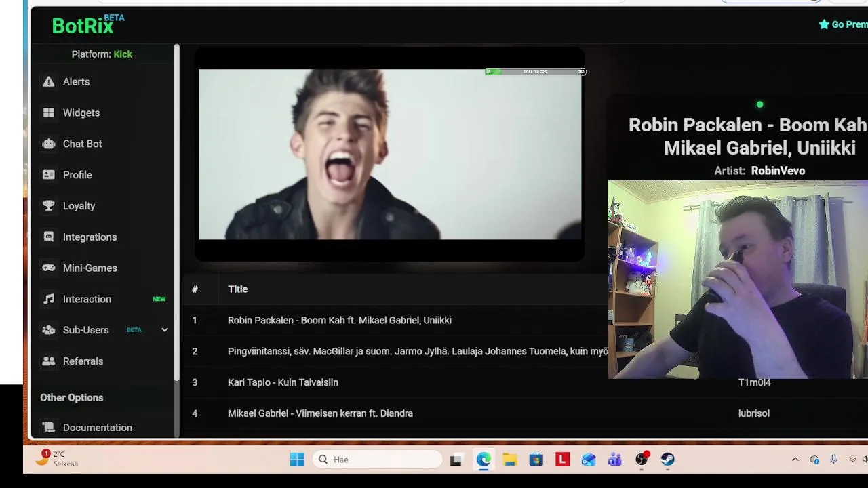Screen dimensions: 868x488
Task: Click the Kick platform label
Action: pos(123,54)
